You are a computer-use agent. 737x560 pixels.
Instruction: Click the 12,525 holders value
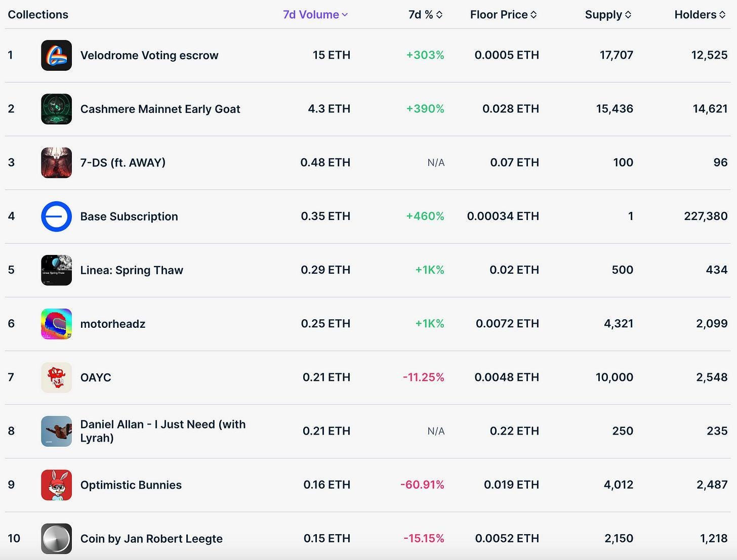(709, 55)
